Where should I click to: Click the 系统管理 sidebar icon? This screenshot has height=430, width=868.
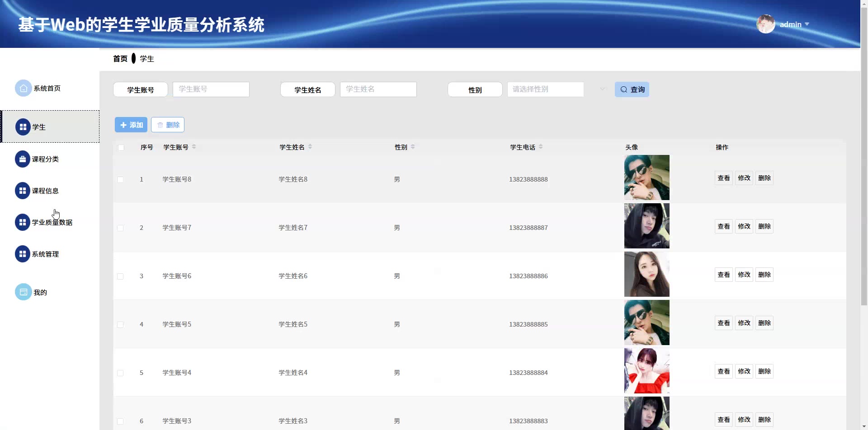[22, 254]
